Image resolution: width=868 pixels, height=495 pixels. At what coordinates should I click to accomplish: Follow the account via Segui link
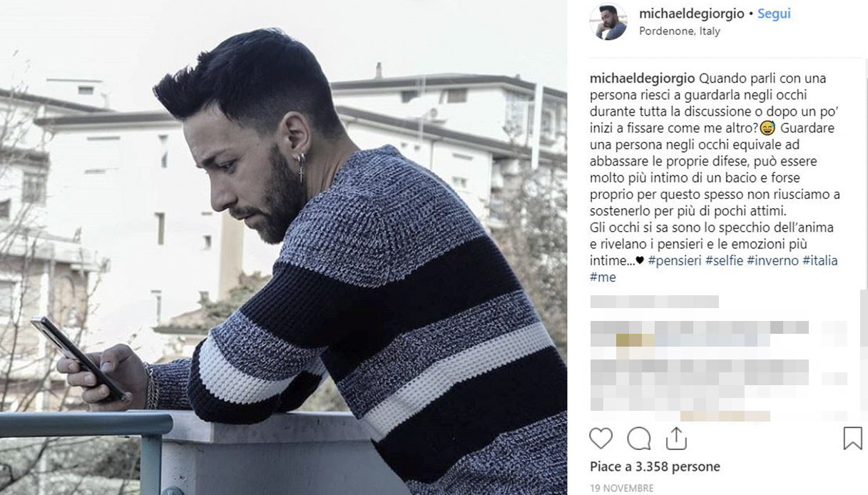[774, 14]
